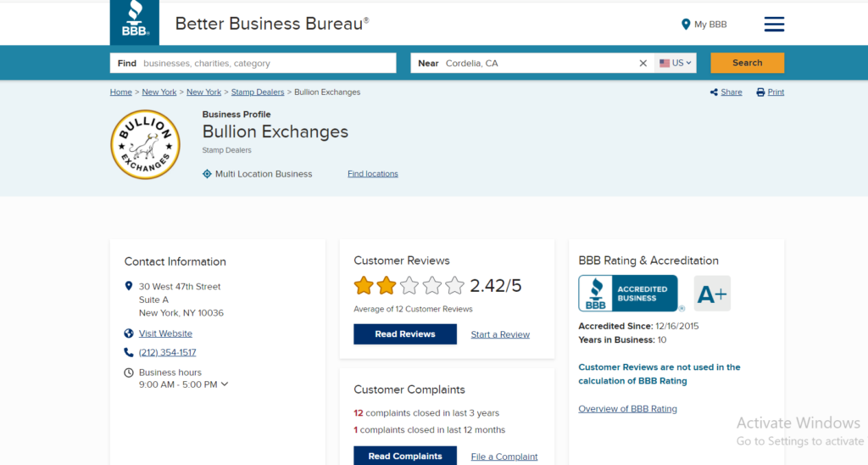Click the 'Years in Business: 10' text
868x465 pixels.
pos(622,339)
